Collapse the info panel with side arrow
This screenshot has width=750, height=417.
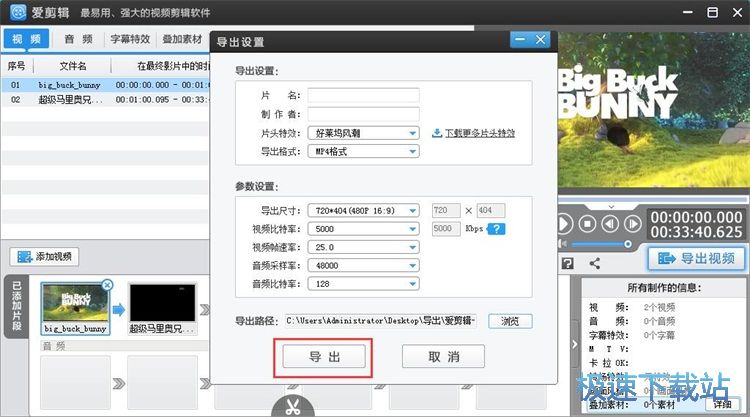click(x=574, y=344)
